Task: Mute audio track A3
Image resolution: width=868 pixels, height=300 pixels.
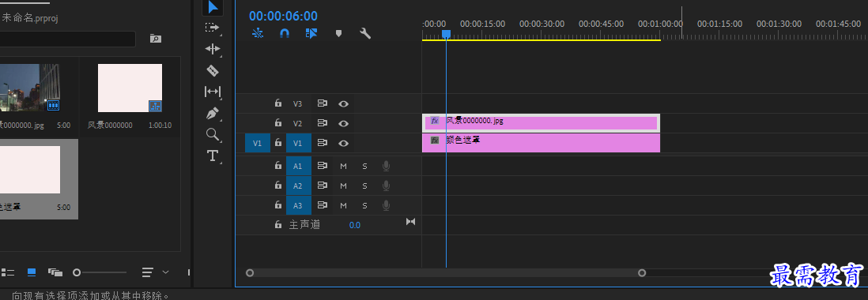Action: [343, 205]
